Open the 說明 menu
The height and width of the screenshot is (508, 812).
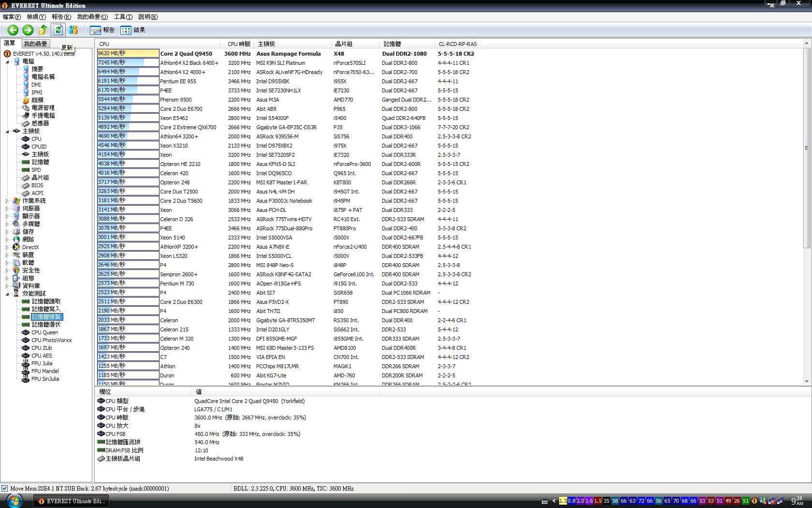(148, 17)
